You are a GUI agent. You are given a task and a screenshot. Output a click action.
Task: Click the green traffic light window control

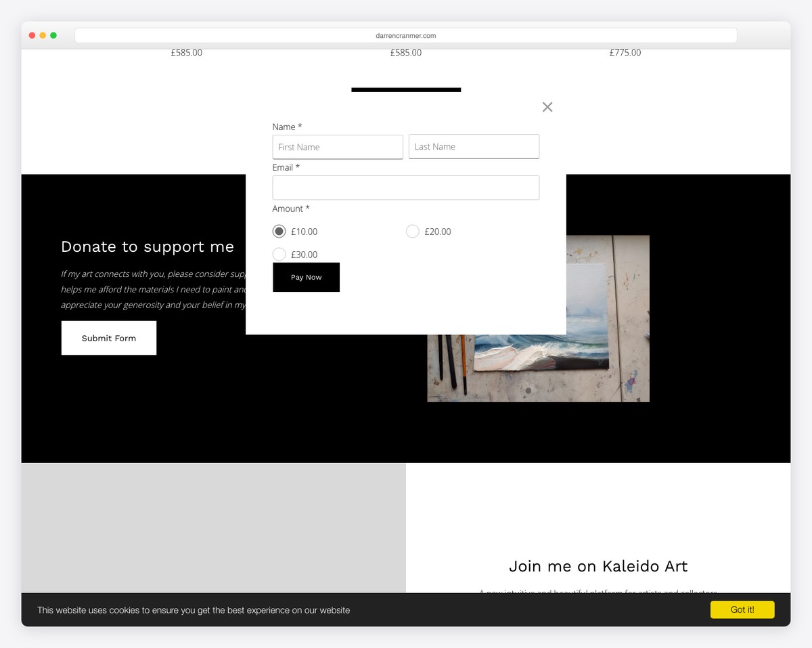53,35
